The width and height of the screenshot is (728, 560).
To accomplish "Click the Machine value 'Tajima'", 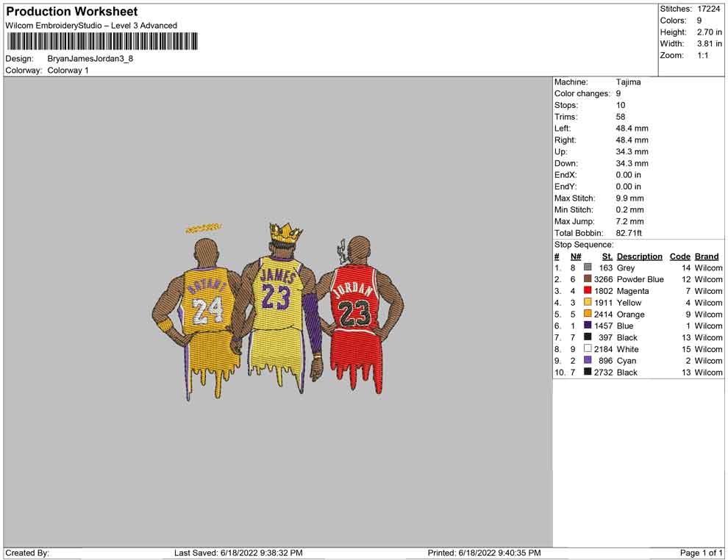I will [628, 82].
